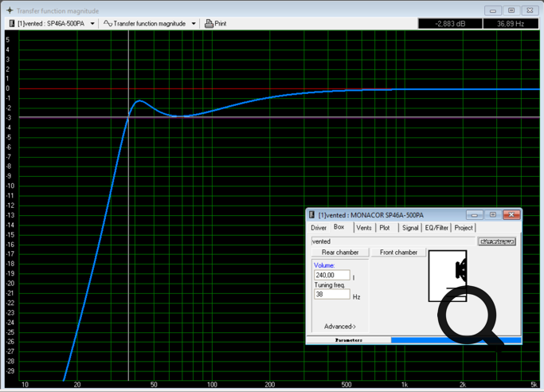This screenshot has width=544, height=392.
Task: Click the vented box diagram with speaker
Action: (x=447, y=275)
